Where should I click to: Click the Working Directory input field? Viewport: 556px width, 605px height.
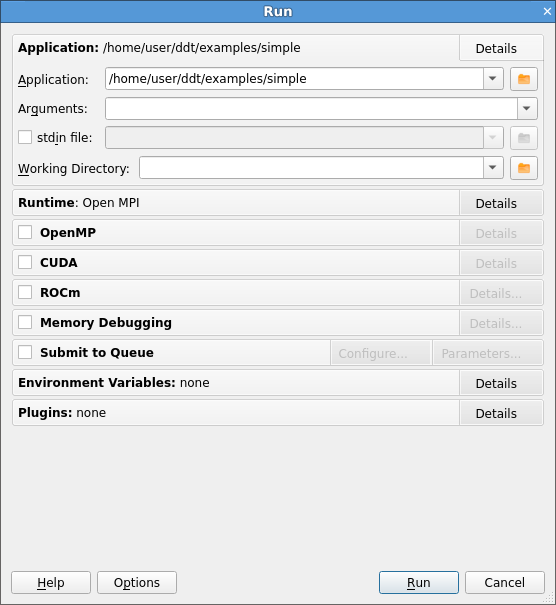click(x=311, y=167)
